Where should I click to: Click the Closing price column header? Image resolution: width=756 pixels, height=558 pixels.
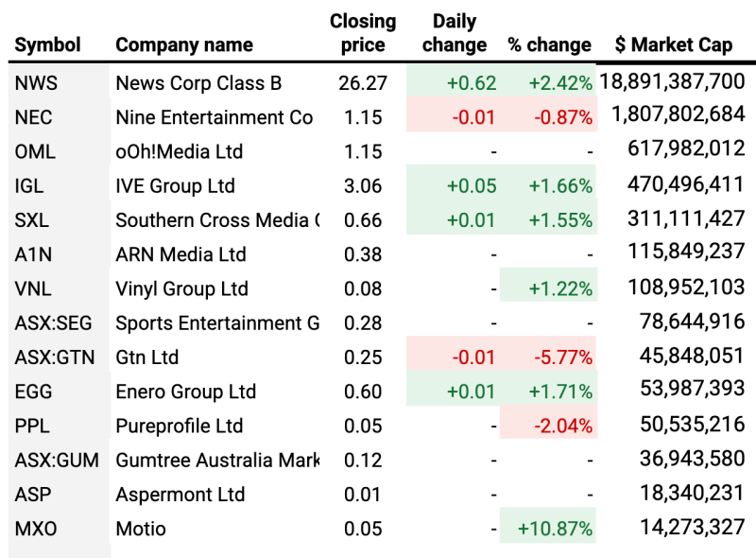tap(363, 33)
